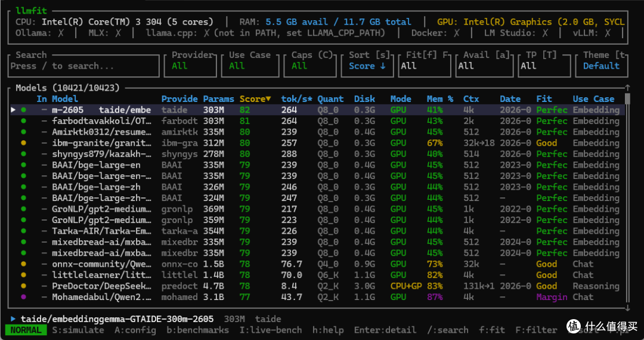Screen dimensions: 644x340
Task: Select the farbodtavakkoli/OT... model row
Action: click(317, 121)
